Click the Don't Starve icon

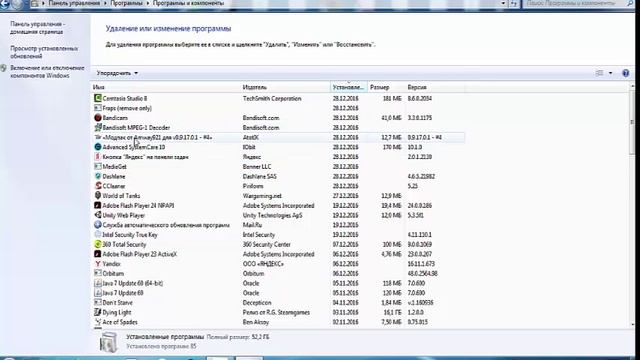(98, 302)
